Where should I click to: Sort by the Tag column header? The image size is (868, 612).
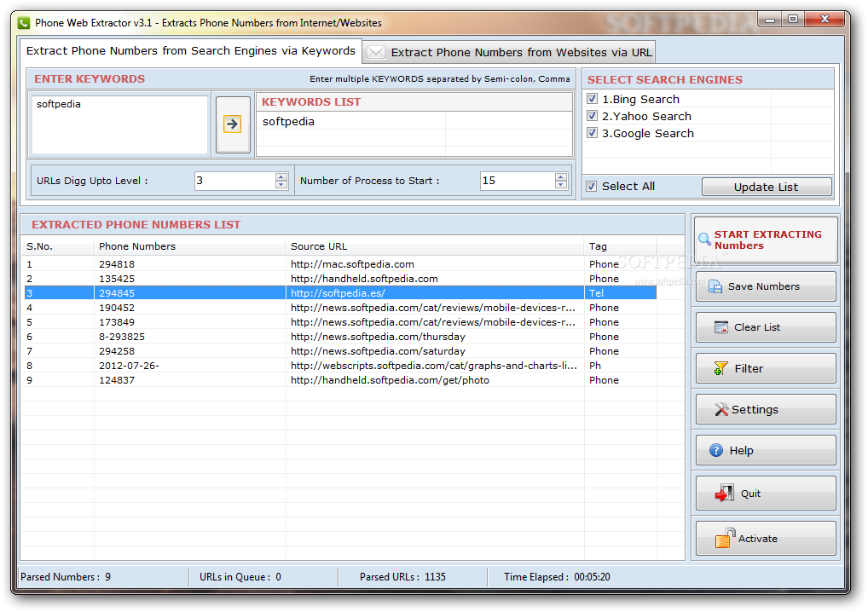point(621,246)
